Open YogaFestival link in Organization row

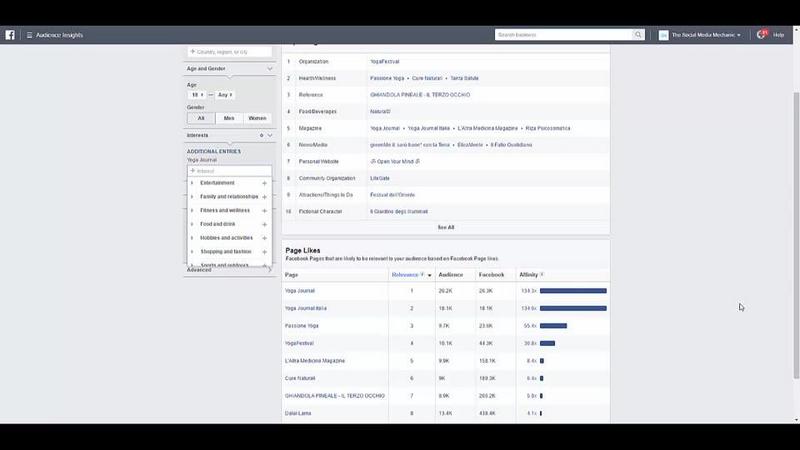pyautogui.click(x=385, y=62)
